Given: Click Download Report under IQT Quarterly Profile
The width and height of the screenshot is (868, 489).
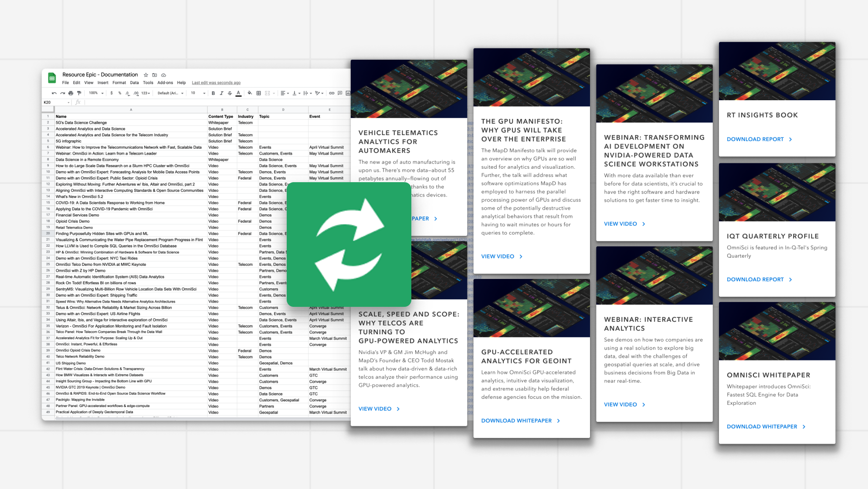Looking at the screenshot, I should tap(759, 279).
